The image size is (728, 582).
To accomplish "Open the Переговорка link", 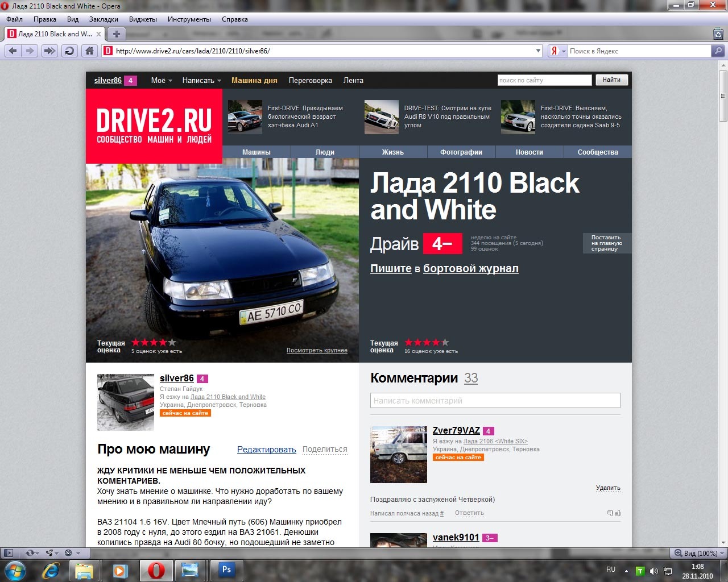I will click(x=311, y=81).
